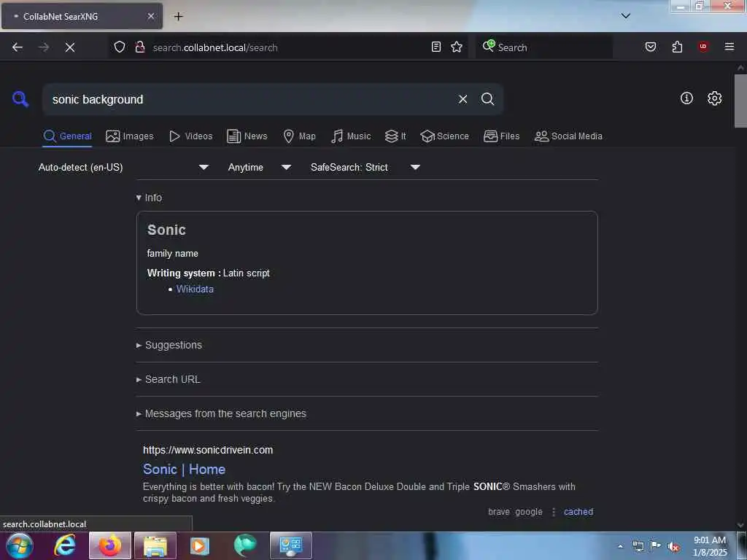Open the Auto-detect (en-US) language dropdown
Viewport: 747px width, 560px height.
(x=123, y=167)
